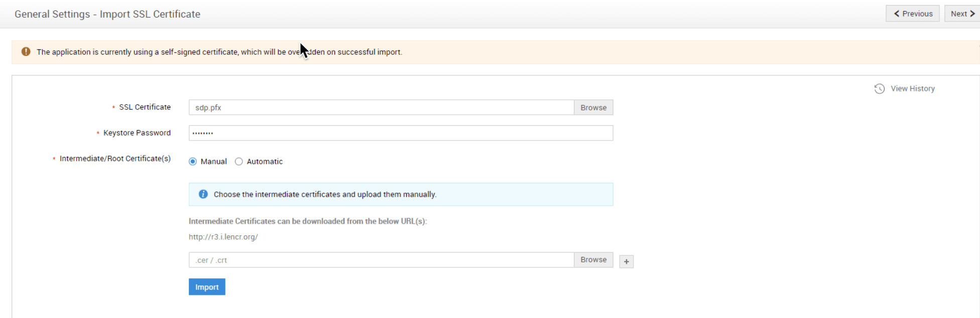
Task: Select the Manual radio button
Action: 193,162
